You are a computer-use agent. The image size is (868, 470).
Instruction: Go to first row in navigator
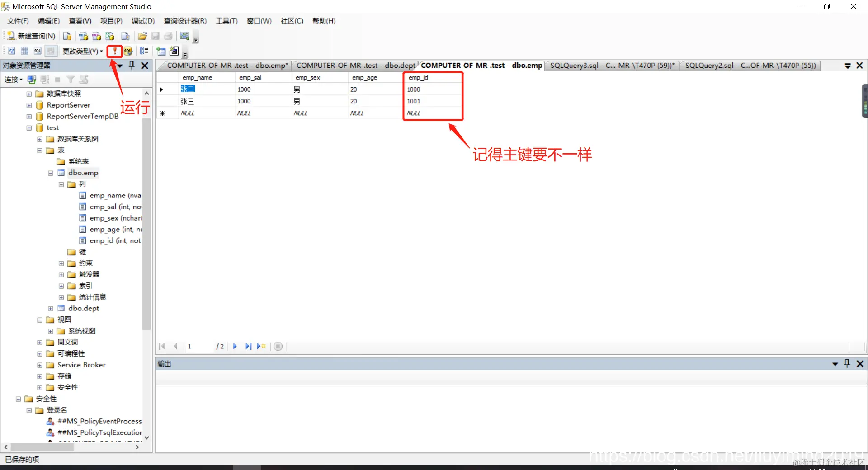point(162,346)
